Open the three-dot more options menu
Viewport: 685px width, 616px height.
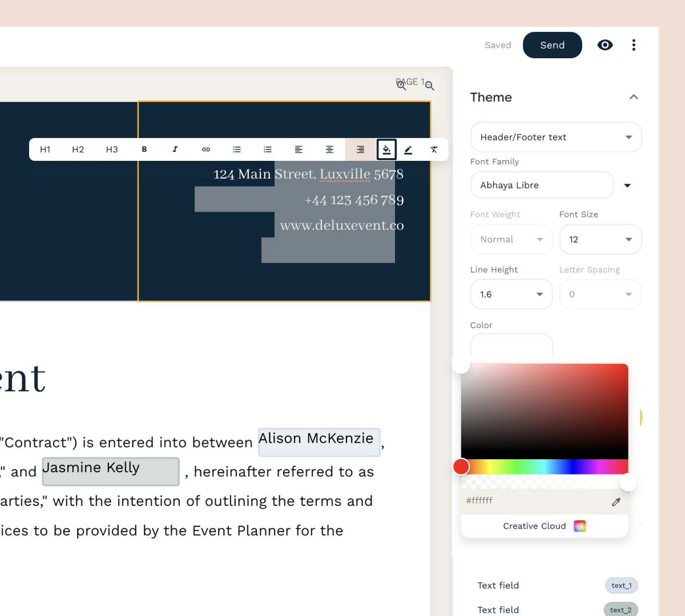pos(634,45)
